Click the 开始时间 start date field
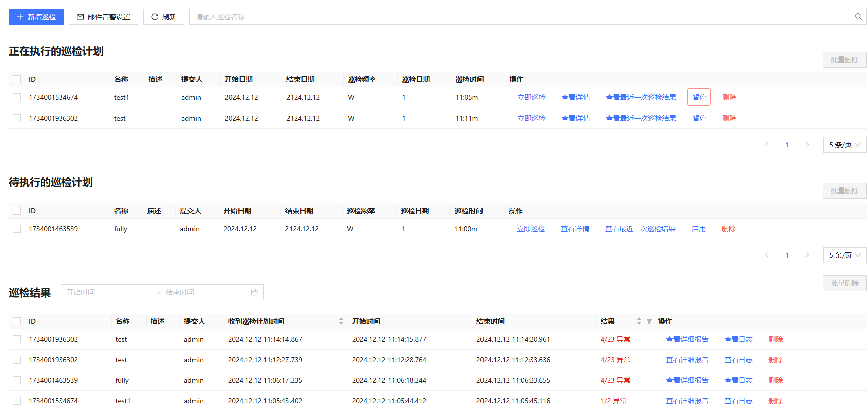 click(106, 292)
